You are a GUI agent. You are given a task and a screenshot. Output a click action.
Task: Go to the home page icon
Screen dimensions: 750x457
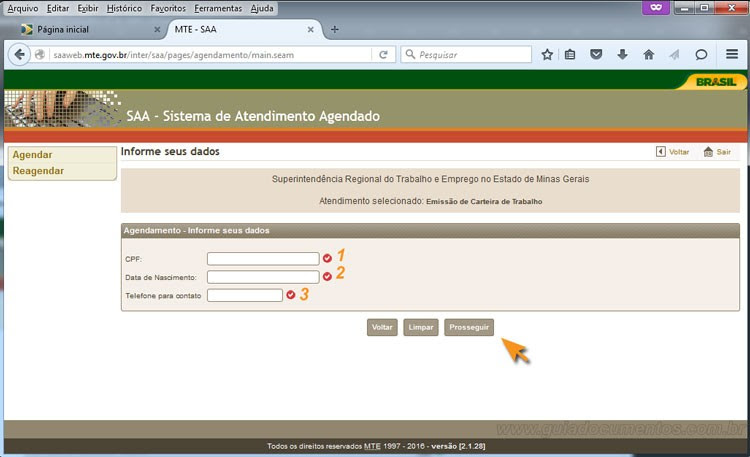pos(649,55)
